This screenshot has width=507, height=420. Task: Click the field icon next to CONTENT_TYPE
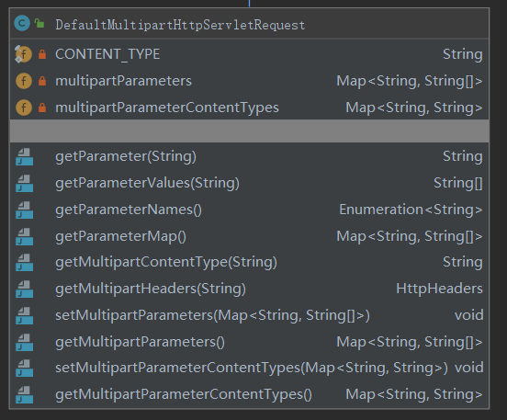point(23,54)
